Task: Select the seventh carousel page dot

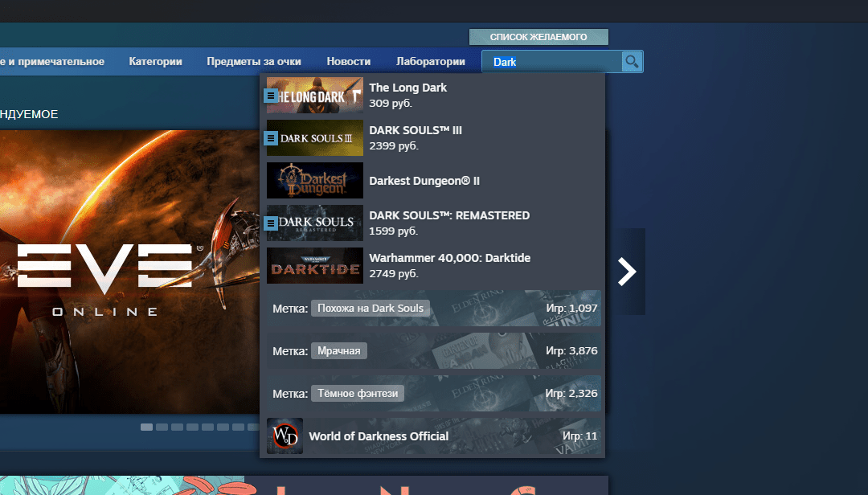Action: coord(238,427)
